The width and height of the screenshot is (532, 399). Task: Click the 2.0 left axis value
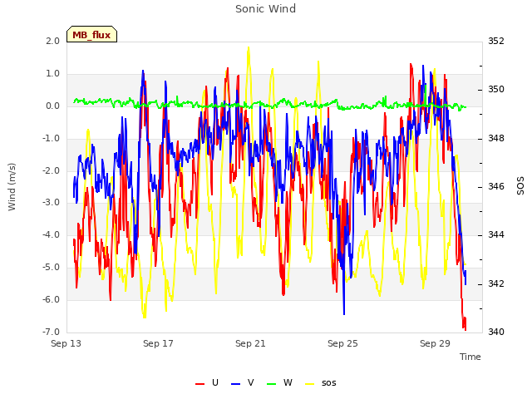point(52,41)
